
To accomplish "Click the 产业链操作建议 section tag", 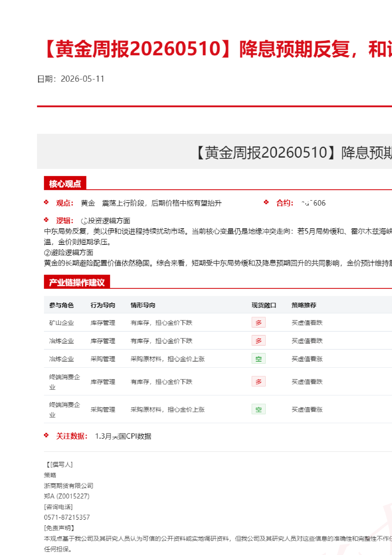I will click(77, 282).
